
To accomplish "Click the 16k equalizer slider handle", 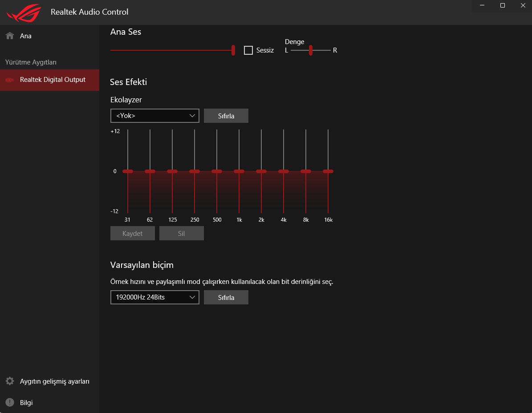I will 328,171.
